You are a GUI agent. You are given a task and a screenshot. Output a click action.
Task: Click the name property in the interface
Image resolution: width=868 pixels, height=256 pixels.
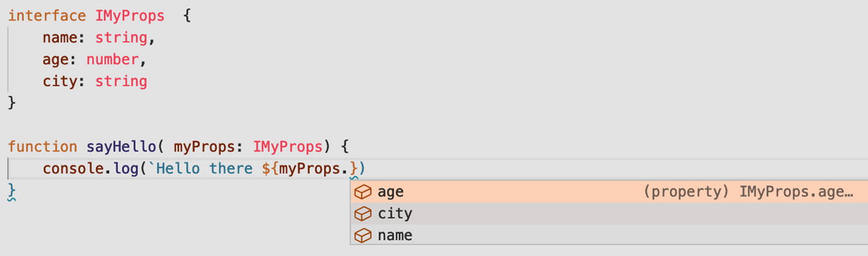pos(60,38)
